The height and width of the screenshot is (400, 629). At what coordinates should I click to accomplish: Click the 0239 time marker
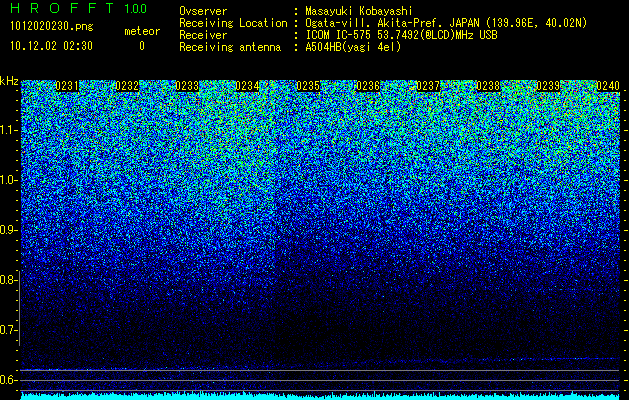[x=548, y=86]
